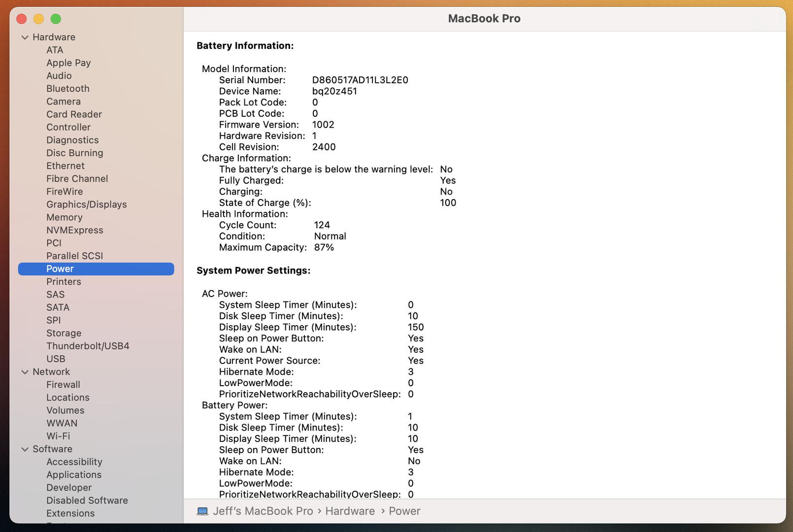Viewport: 793px width, 532px height.
Task: Minimize the window with yellow button
Action: [39, 19]
